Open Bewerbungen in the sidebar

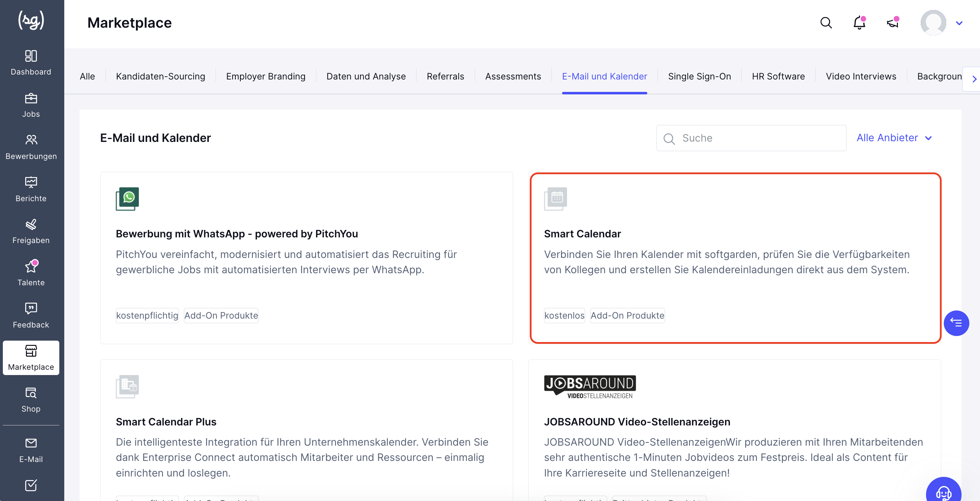coord(31,148)
